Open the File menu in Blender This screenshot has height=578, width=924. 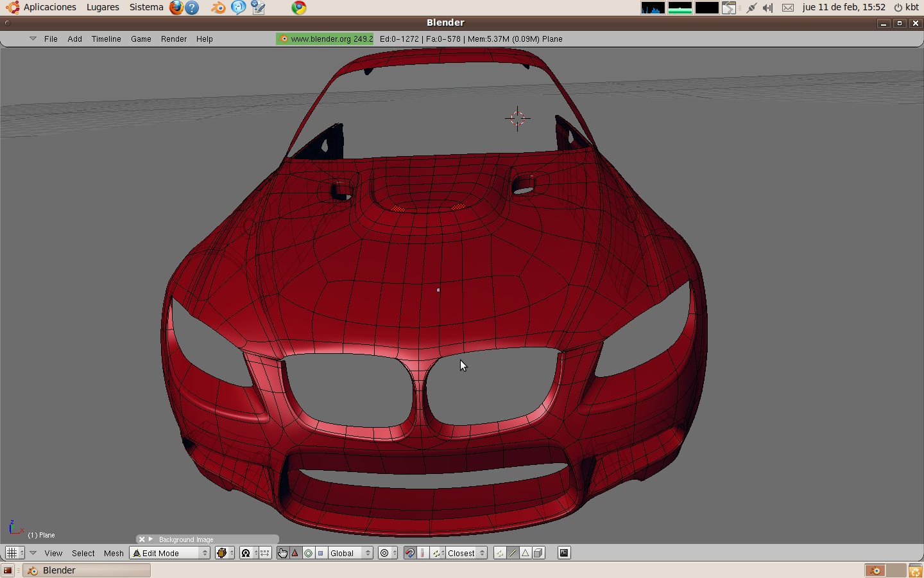click(51, 39)
